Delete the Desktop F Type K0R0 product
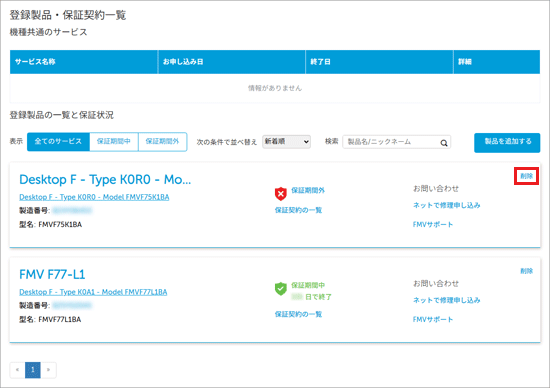The height and width of the screenshot is (388, 550). (x=526, y=176)
